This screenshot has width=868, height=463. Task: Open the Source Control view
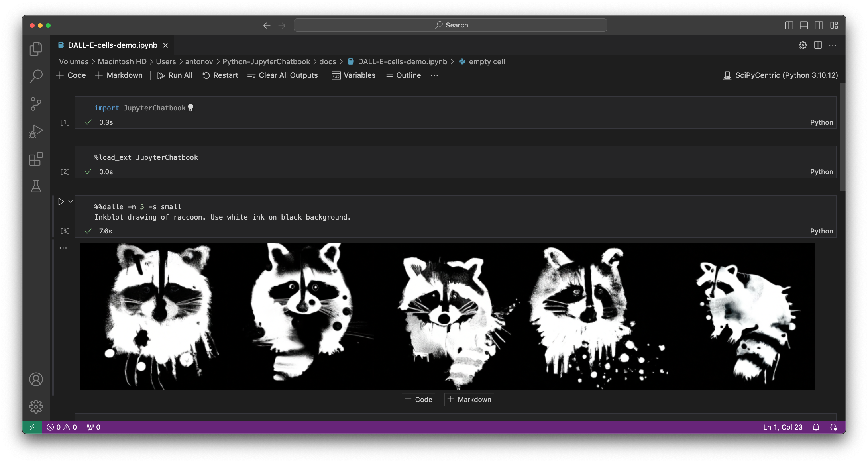click(x=36, y=104)
